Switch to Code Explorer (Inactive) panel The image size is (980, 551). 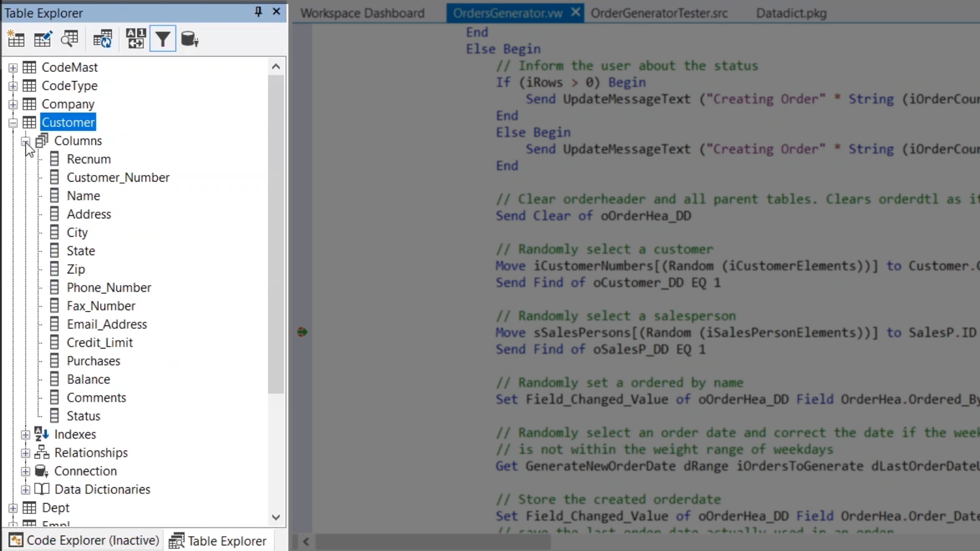click(x=84, y=540)
